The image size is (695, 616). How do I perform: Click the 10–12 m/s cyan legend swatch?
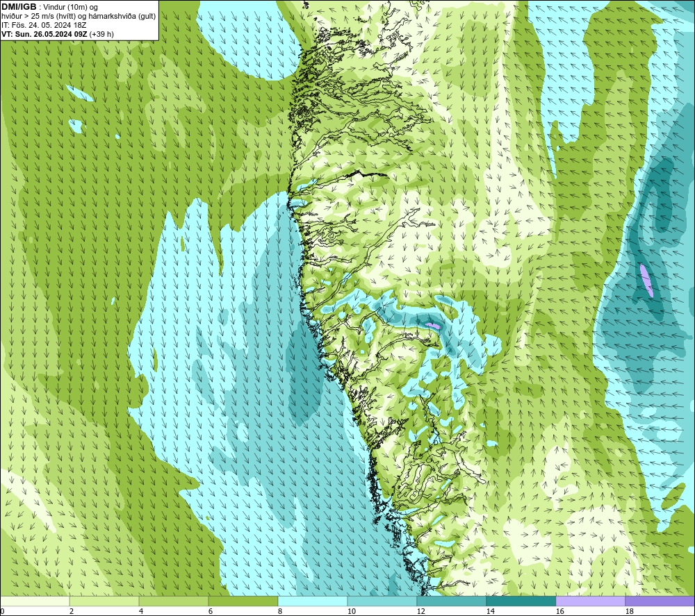click(382, 601)
